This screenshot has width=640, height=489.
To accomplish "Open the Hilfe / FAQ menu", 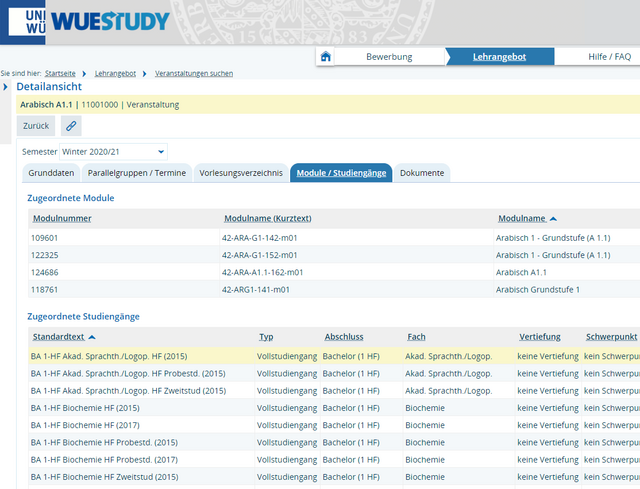I will click(609, 57).
